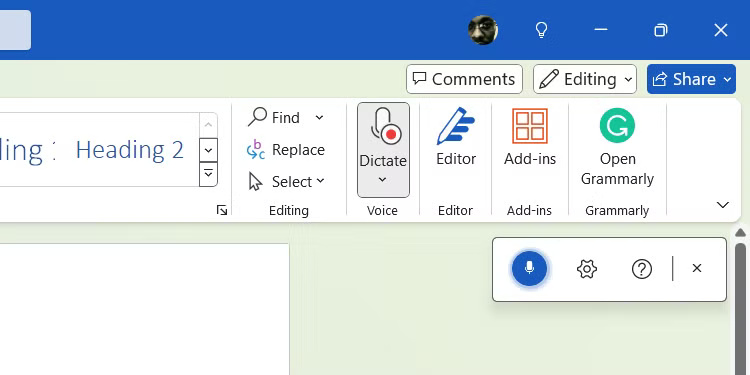The width and height of the screenshot is (750, 375).
Task: Open dictation settings gear icon
Action: [587, 269]
